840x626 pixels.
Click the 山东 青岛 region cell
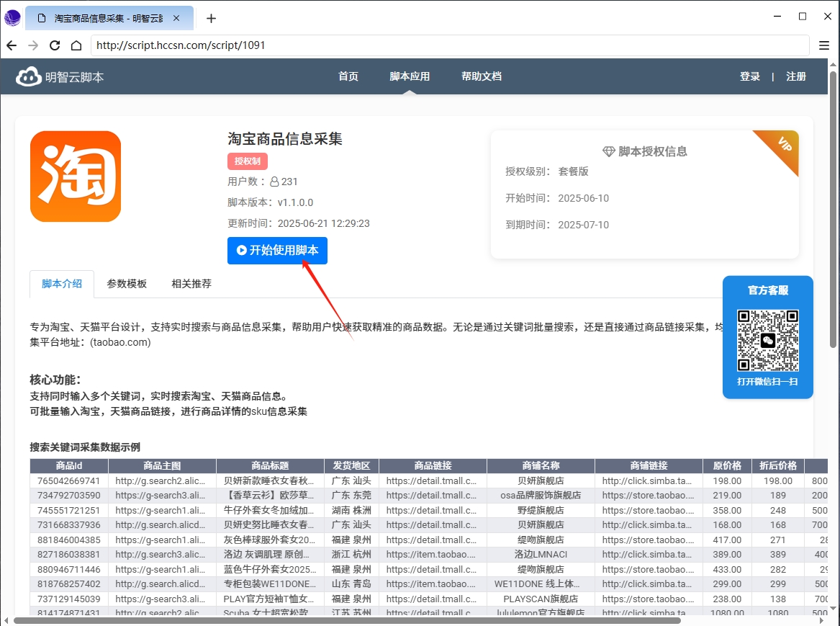pos(351,583)
